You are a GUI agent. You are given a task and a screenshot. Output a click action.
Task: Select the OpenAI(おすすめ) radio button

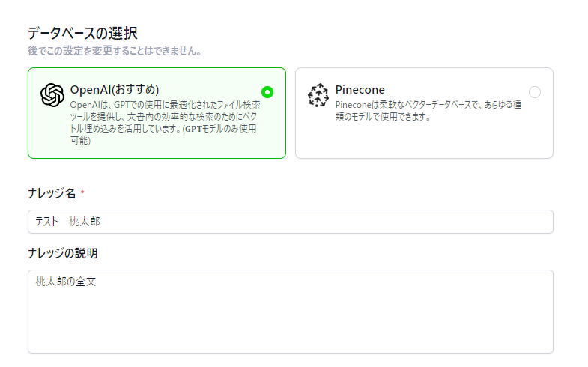point(267,92)
